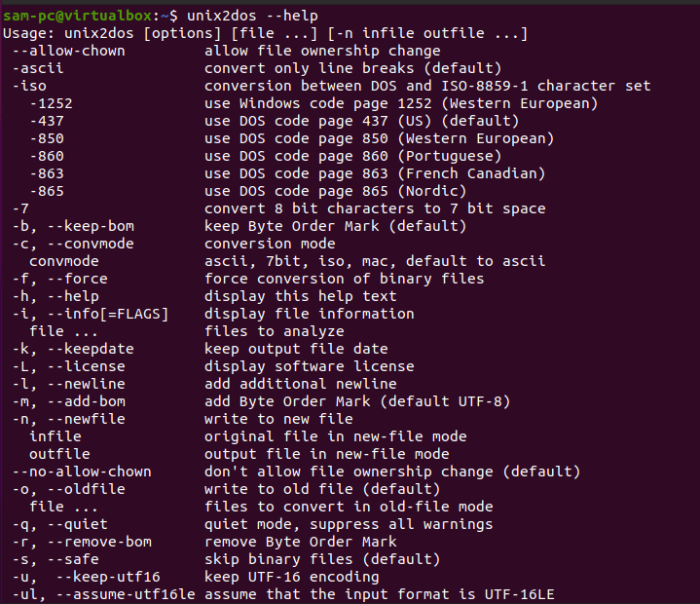Image resolution: width=700 pixels, height=604 pixels.
Task: Click the --license option text
Action: coord(86,366)
